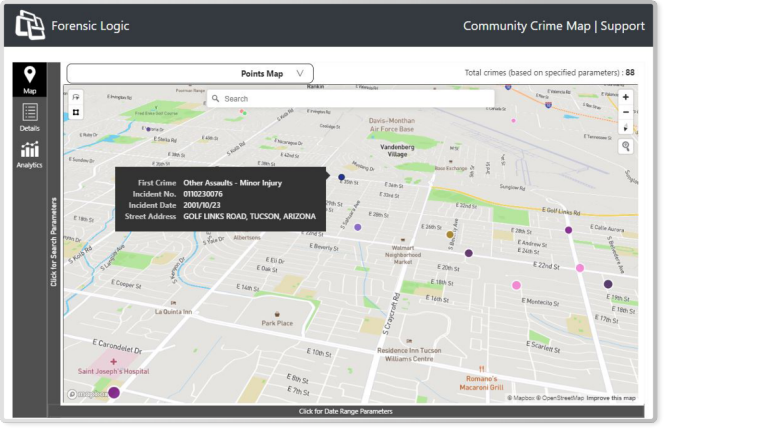Viewport: 768px width, 432px height.
Task: Zoom in with the plus button
Action: (x=626, y=97)
